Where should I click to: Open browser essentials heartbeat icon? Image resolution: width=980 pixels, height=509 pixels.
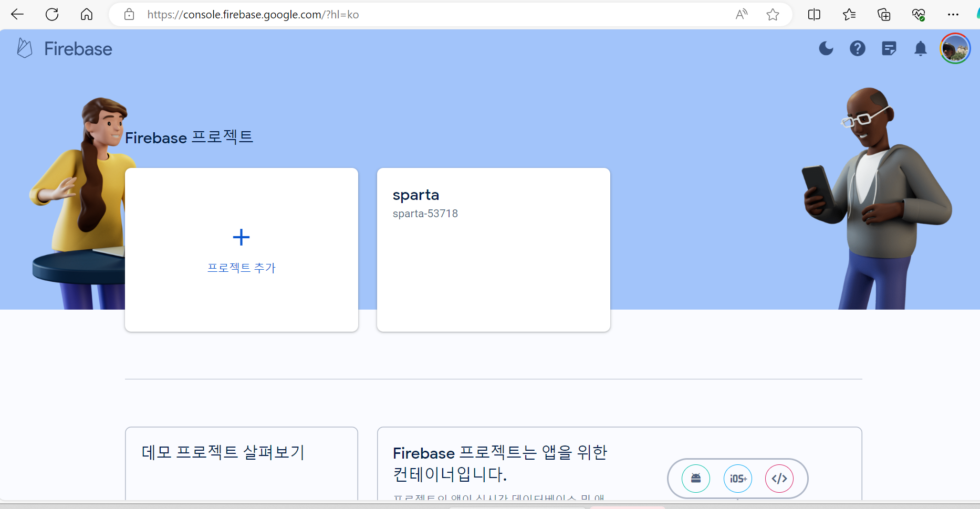[919, 15]
